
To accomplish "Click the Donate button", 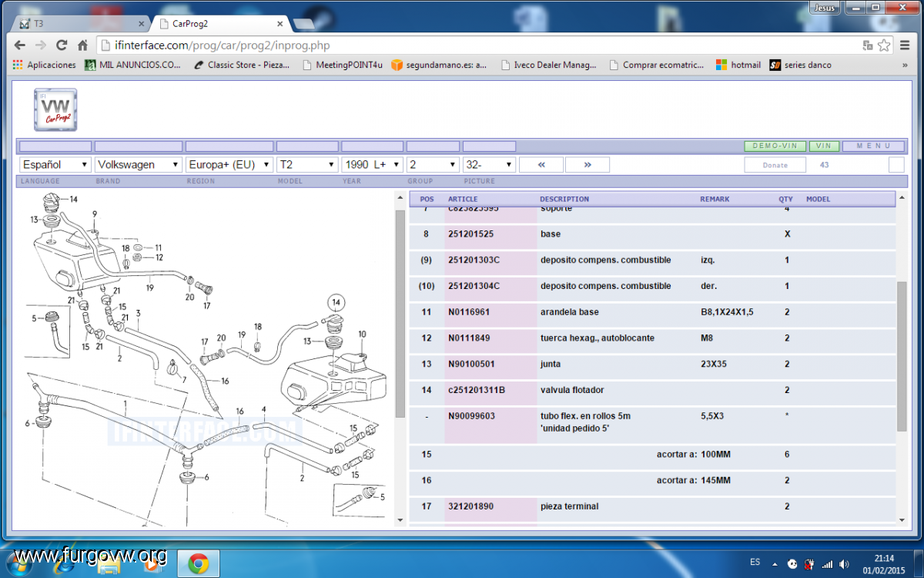I will click(775, 165).
